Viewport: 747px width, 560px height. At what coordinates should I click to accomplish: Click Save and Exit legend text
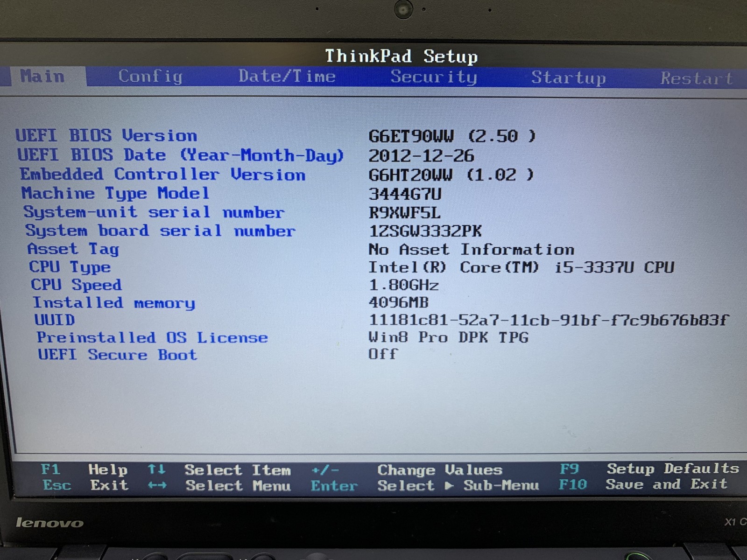coord(666,484)
